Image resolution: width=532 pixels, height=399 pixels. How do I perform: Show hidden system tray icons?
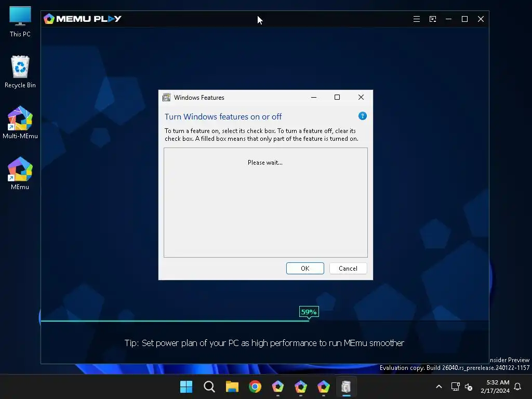point(438,387)
